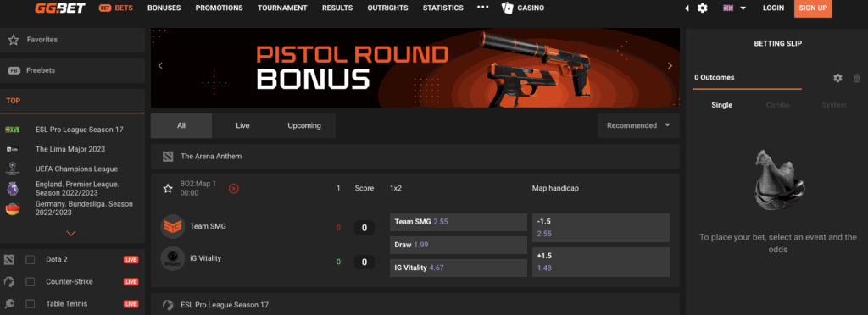
Task: Select the All matches tab
Action: click(181, 125)
